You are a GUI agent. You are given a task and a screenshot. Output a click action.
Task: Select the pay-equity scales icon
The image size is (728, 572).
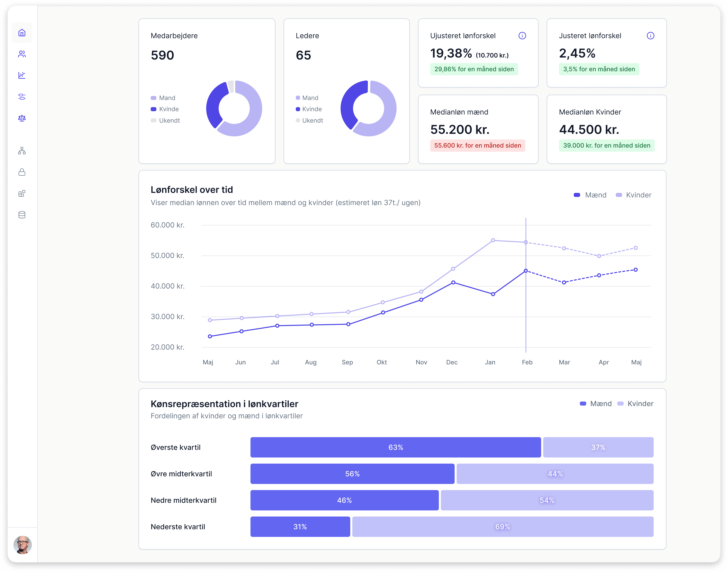[22, 118]
